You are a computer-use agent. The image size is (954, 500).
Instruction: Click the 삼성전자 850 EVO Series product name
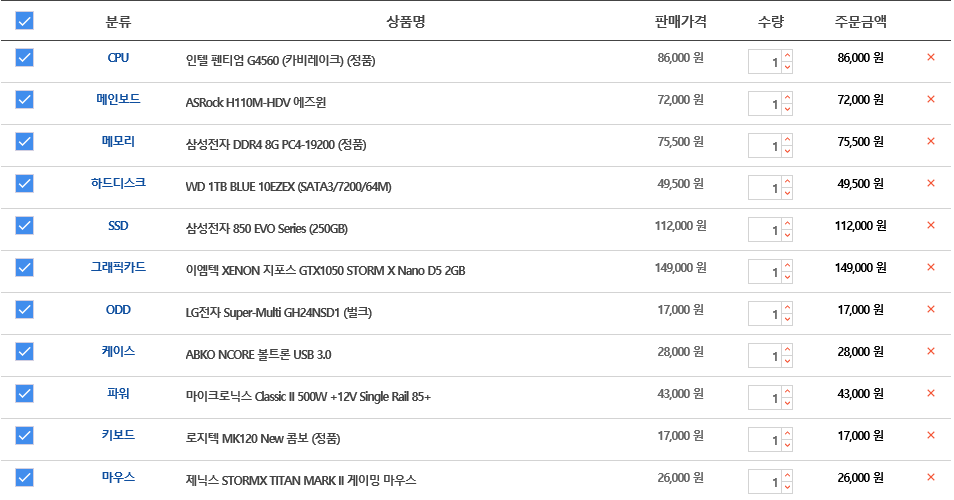(266, 229)
